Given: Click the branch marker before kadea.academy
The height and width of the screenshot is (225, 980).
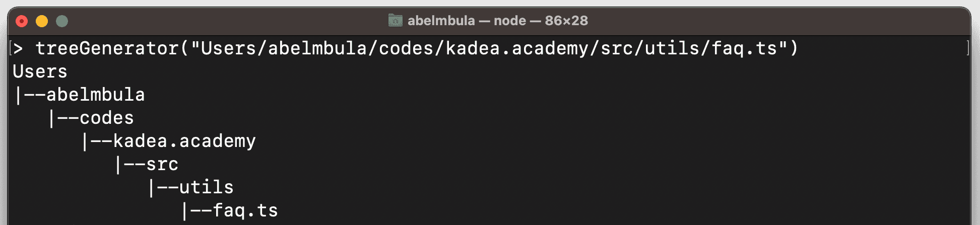Looking at the screenshot, I should 97,141.
